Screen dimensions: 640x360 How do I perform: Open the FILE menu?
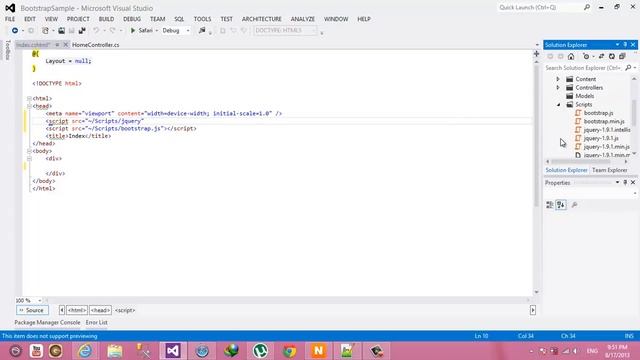click(x=10, y=19)
